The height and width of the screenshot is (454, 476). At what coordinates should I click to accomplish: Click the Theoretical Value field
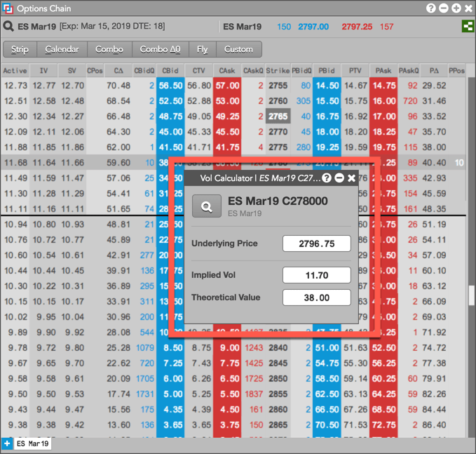[x=317, y=298]
